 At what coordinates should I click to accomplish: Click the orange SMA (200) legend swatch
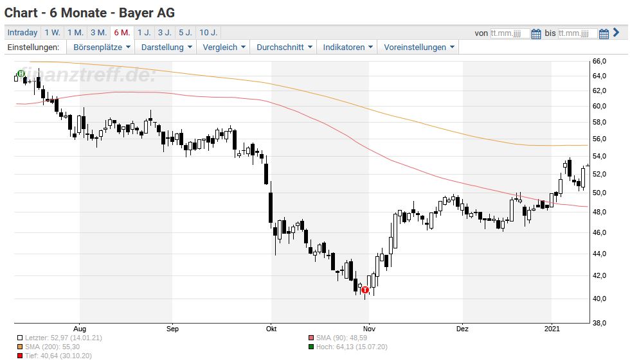coord(20,347)
